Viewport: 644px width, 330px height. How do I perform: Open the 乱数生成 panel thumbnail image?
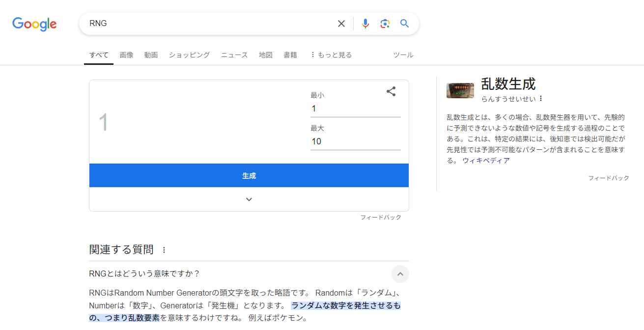[x=460, y=90]
